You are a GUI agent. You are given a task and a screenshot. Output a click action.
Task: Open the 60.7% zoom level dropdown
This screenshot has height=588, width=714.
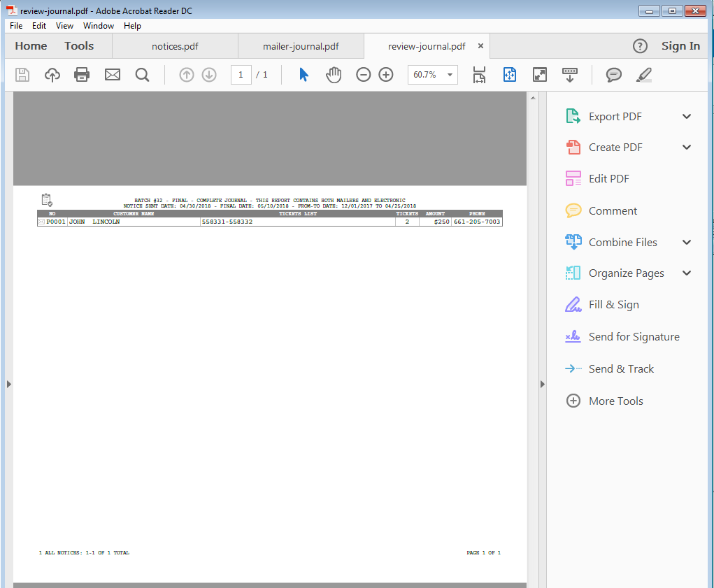click(x=450, y=75)
